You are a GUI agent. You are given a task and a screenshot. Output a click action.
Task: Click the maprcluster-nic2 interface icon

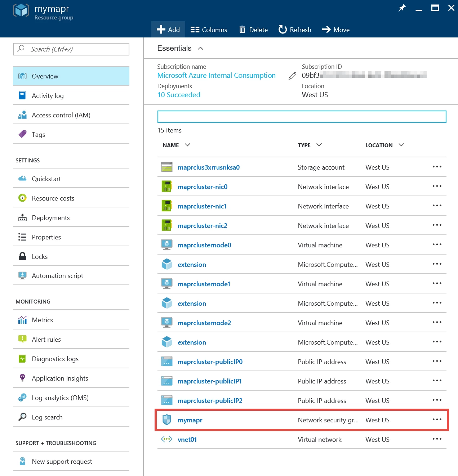pyautogui.click(x=166, y=225)
